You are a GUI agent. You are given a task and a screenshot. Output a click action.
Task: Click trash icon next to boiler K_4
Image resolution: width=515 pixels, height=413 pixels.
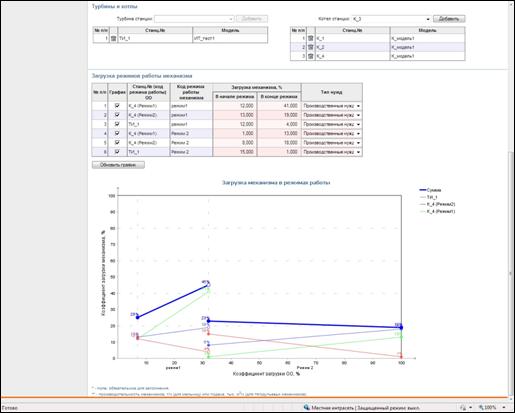click(x=311, y=56)
